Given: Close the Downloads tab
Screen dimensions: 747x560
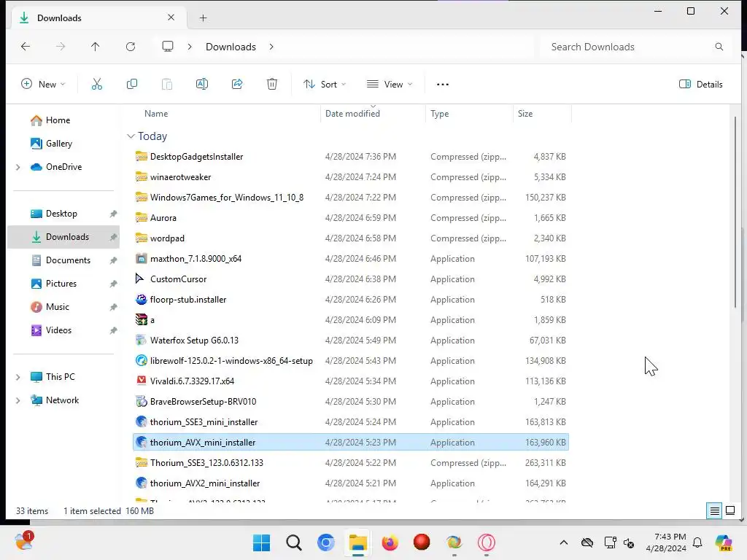Looking at the screenshot, I should 171,17.
